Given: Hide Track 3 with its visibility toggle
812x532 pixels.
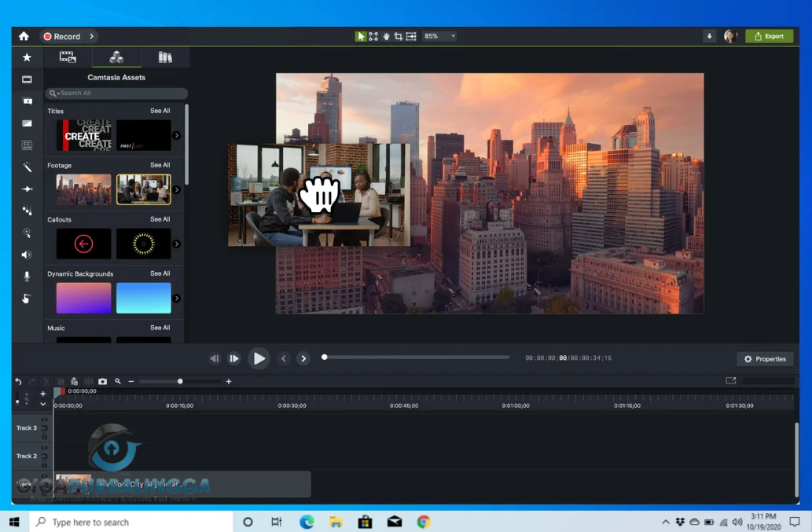Looking at the screenshot, I should click(x=44, y=419).
